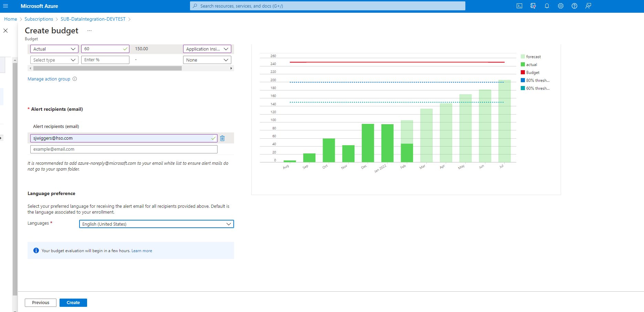Click the info icon beside Manage action group

tap(75, 79)
